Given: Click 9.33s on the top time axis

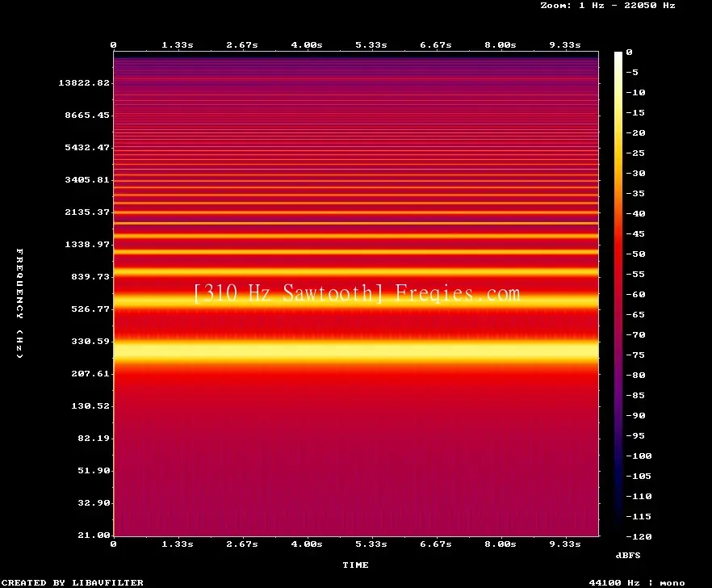Looking at the screenshot, I should point(565,45).
